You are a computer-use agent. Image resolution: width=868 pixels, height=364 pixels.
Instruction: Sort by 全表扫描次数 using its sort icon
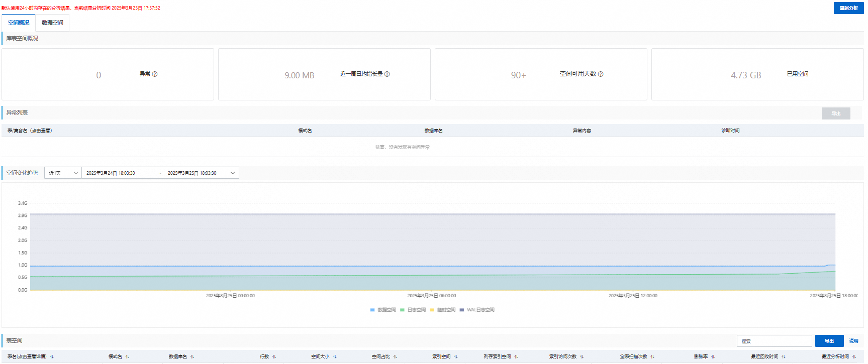tap(652, 357)
